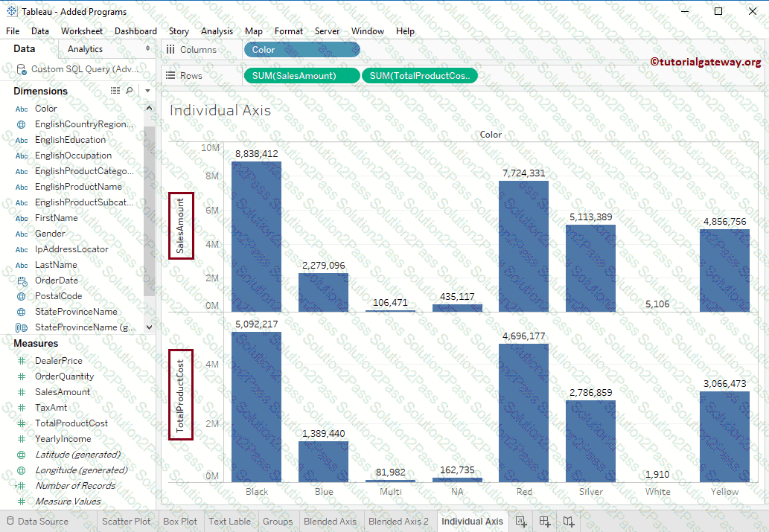
Task: Open the Worksheet menu
Action: pyautogui.click(x=82, y=31)
